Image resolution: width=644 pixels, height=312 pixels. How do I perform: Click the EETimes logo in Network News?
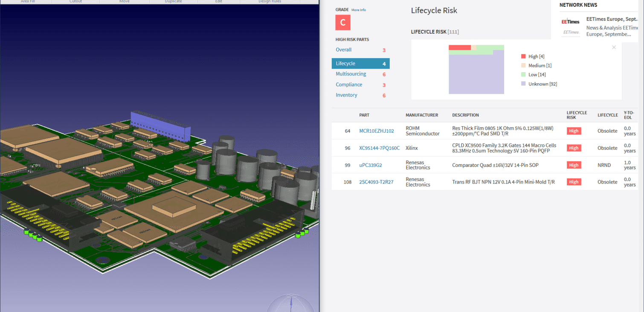pyautogui.click(x=570, y=22)
